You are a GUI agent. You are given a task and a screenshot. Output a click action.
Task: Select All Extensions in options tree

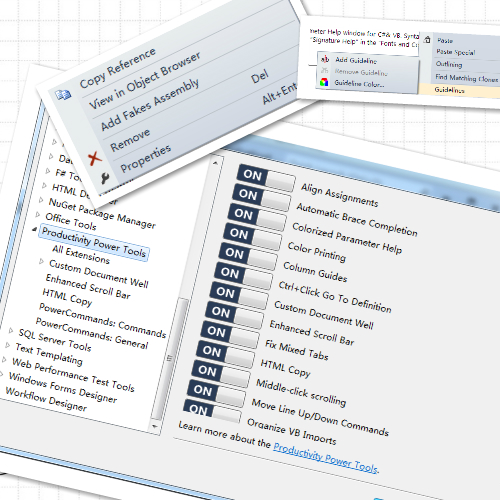click(x=81, y=254)
